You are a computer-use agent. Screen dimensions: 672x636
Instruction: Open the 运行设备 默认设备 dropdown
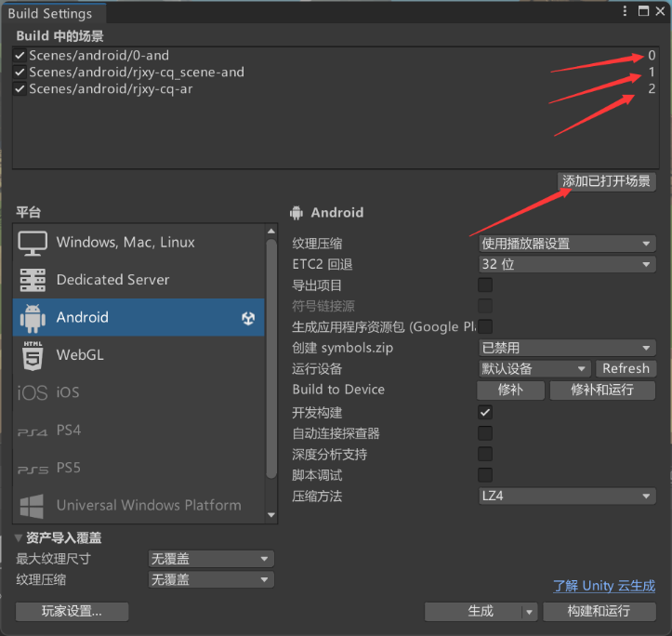(534, 368)
